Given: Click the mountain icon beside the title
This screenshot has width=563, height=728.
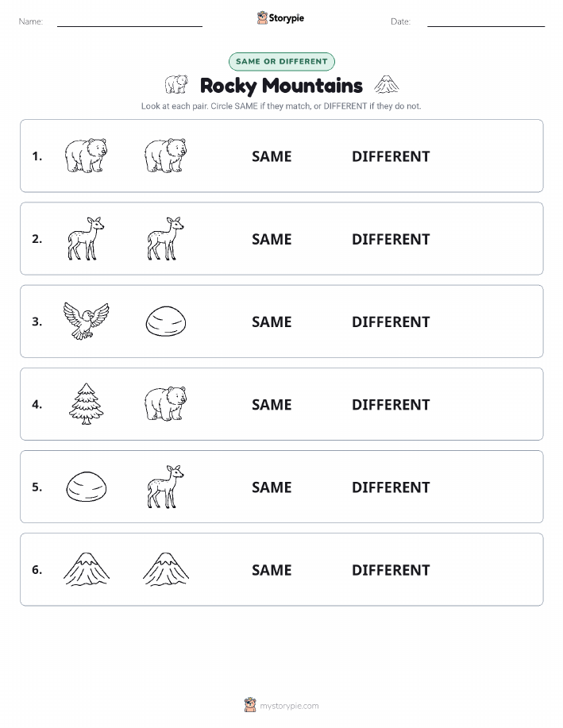Looking at the screenshot, I should (x=387, y=84).
